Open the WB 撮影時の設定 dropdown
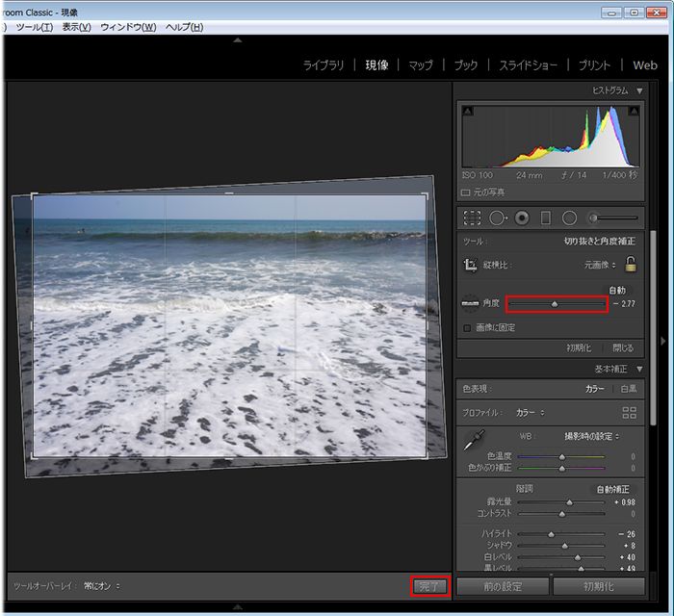Screen dimensions: 674x616 (591, 436)
